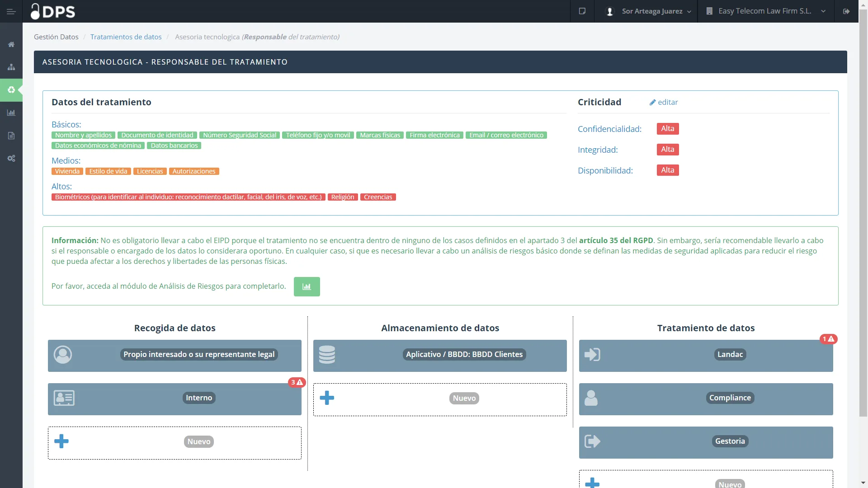The height and width of the screenshot is (488, 868).
Task: Click the 3 warnings badge on Interno
Action: [297, 382]
